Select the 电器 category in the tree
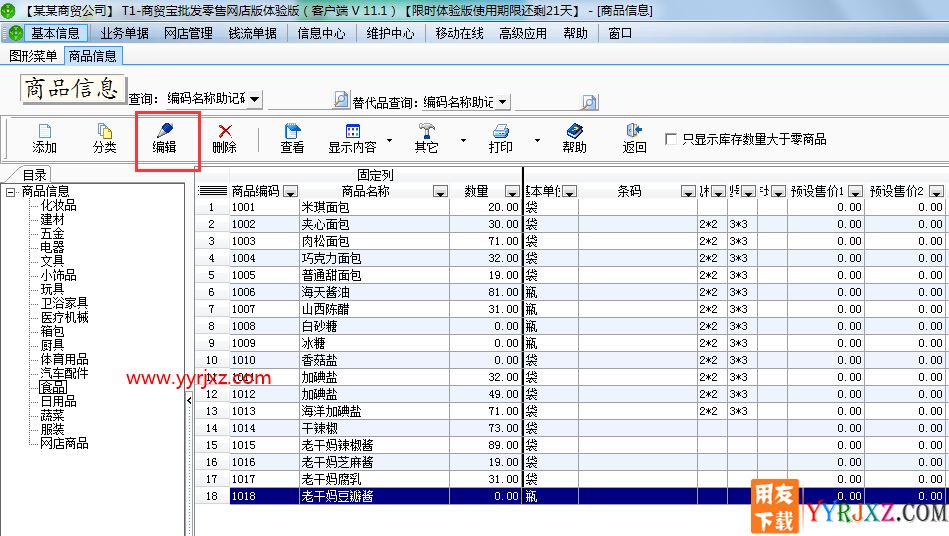The width and height of the screenshot is (949, 536). click(x=52, y=247)
